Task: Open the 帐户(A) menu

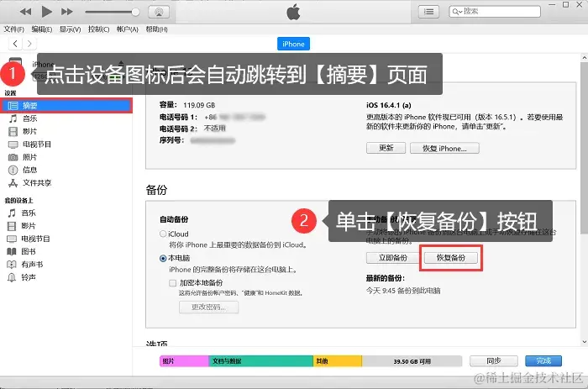Action: [128, 29]
